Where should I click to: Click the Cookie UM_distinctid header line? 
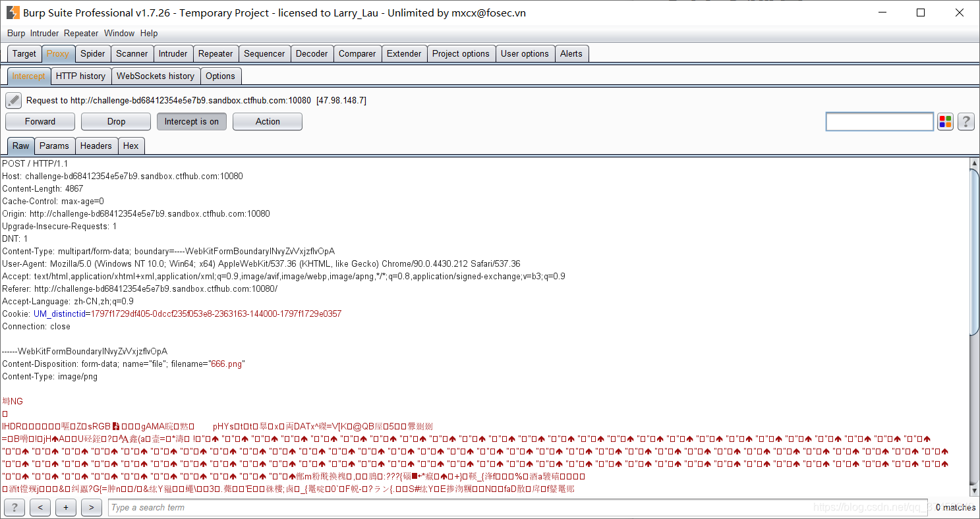[x=172, y=314]
